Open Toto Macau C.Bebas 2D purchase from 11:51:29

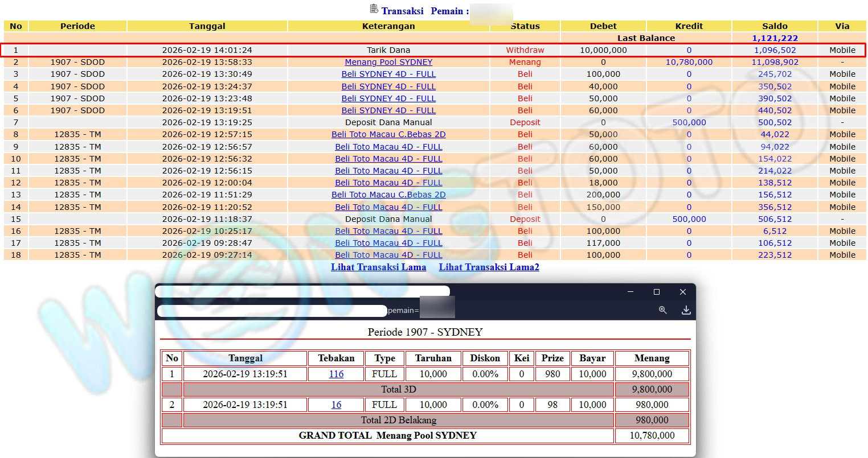pyautogui.click(x=388, y=195)
